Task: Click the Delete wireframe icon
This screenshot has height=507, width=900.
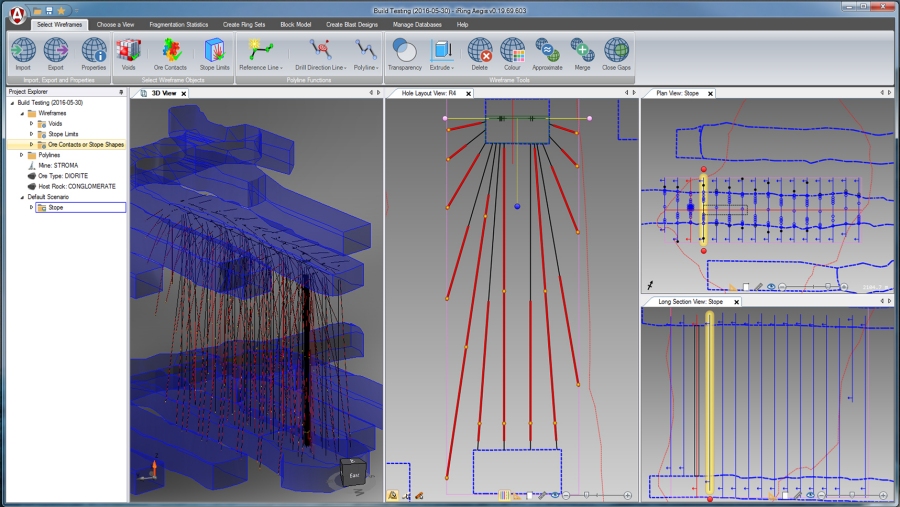Action: (480, 51)
